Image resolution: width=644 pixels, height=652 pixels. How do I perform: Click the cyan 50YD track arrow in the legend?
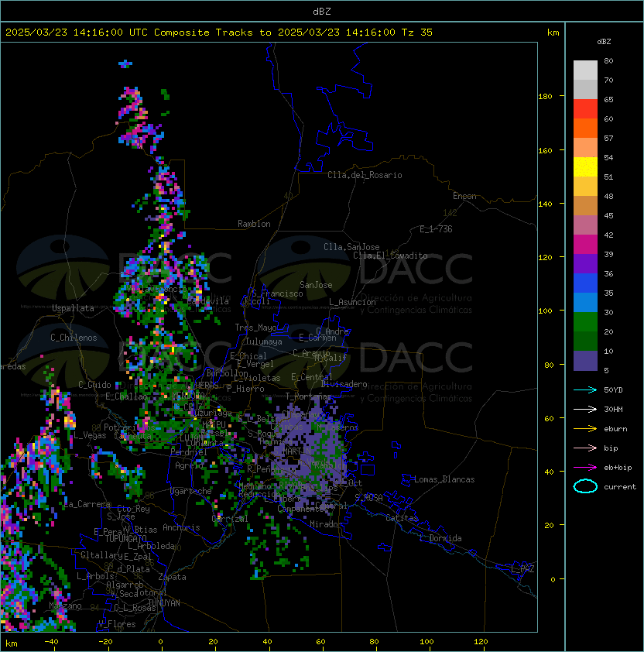click(585, 390)
